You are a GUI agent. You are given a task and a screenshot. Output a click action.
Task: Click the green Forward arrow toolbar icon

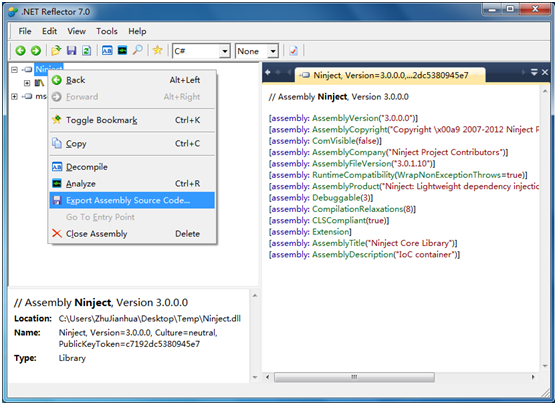36,51
